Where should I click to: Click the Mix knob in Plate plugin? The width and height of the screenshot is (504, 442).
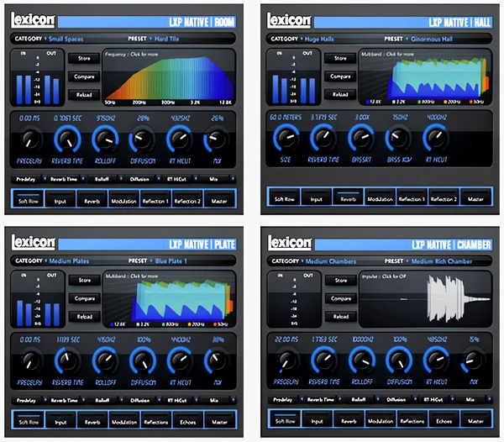click(217, 360)
